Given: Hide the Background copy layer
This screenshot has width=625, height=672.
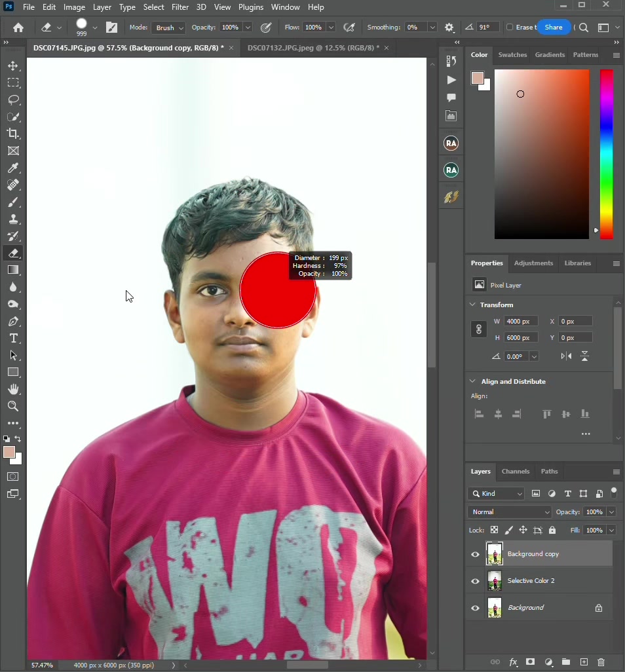Looking at the screenshot, I should [476, 554].
